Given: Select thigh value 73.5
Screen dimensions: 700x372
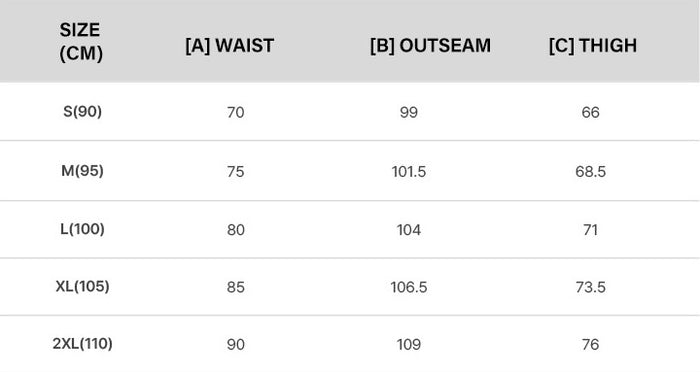Looking at the screenshot, I should click(x=591, y=287).
